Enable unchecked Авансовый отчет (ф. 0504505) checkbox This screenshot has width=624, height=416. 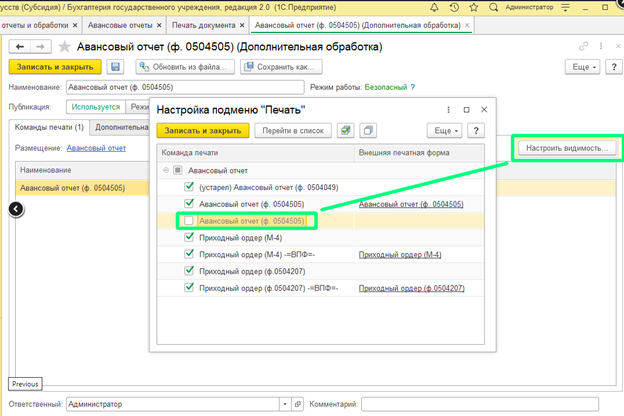pos(189,220)
